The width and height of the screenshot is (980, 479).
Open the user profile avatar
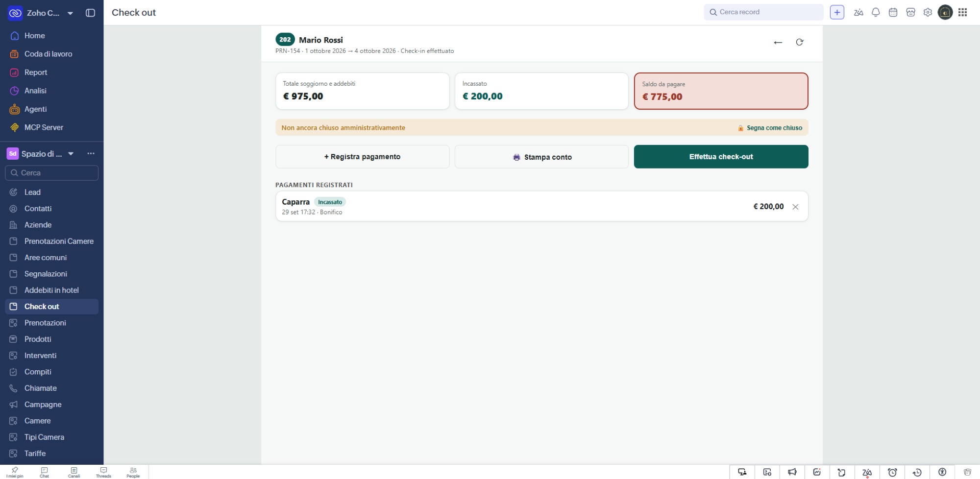click(945, 12)
